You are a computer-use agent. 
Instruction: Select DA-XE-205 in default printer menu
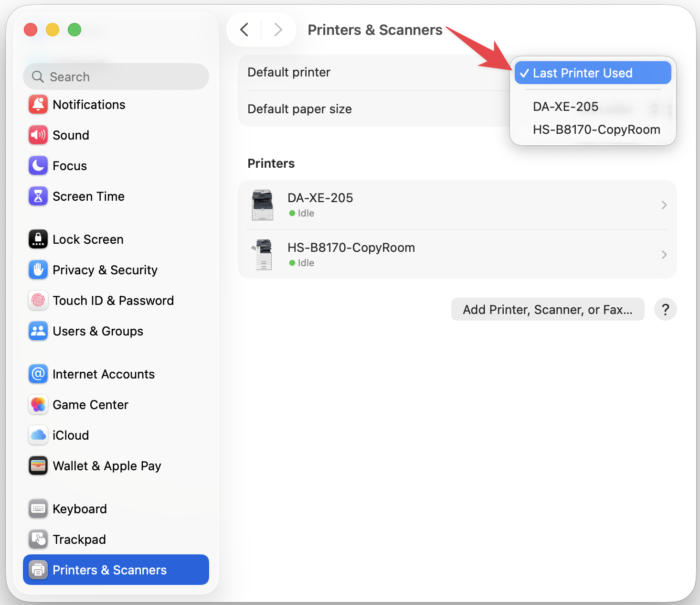pos(565,107)
